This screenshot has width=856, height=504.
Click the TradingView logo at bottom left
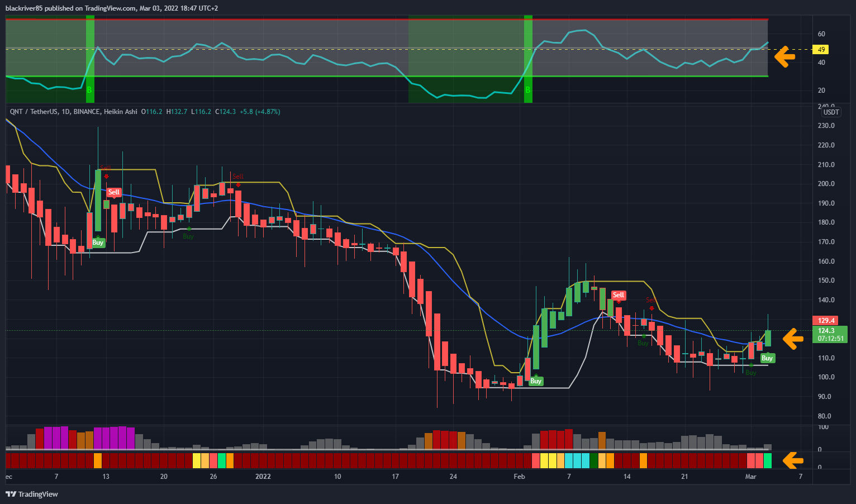click(32, 494)
